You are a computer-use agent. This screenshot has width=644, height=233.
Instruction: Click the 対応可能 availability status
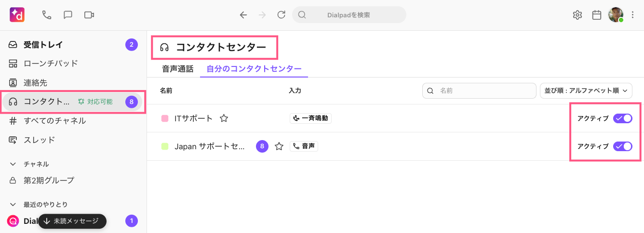tap(95, 102)
